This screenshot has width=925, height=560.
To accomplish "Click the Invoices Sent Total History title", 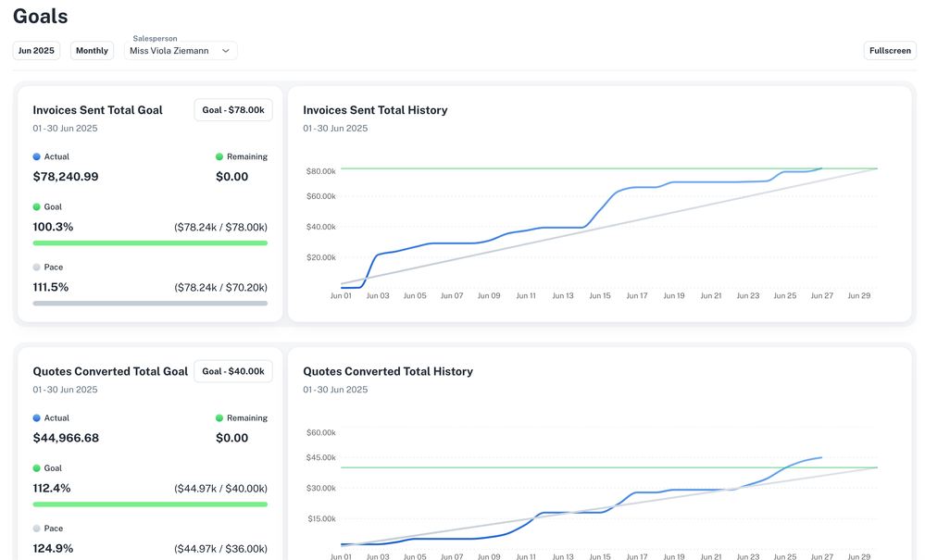I will click(375, 110).
